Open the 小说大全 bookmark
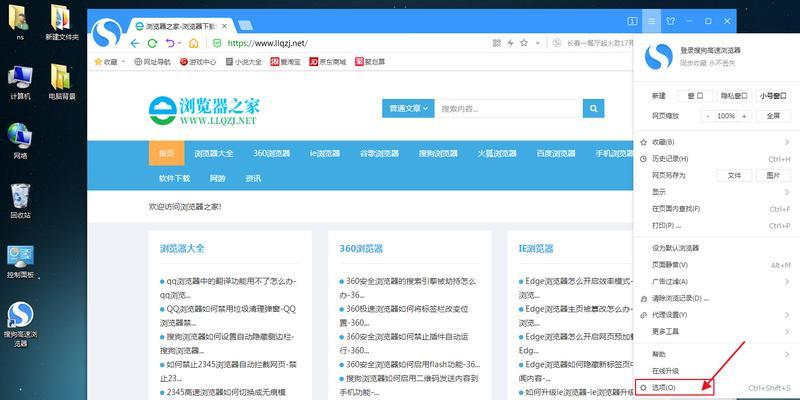Image resolution: width=800 pixels, height=400 pixels. [x=243, y=62]
